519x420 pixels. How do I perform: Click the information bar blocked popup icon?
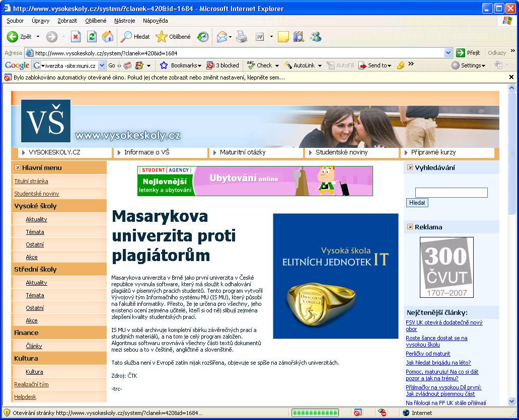click(8, 78)
